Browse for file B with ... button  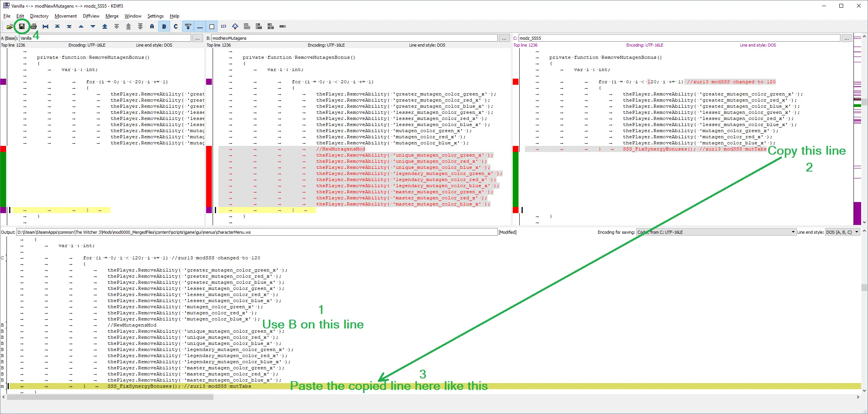click(504, 38)
